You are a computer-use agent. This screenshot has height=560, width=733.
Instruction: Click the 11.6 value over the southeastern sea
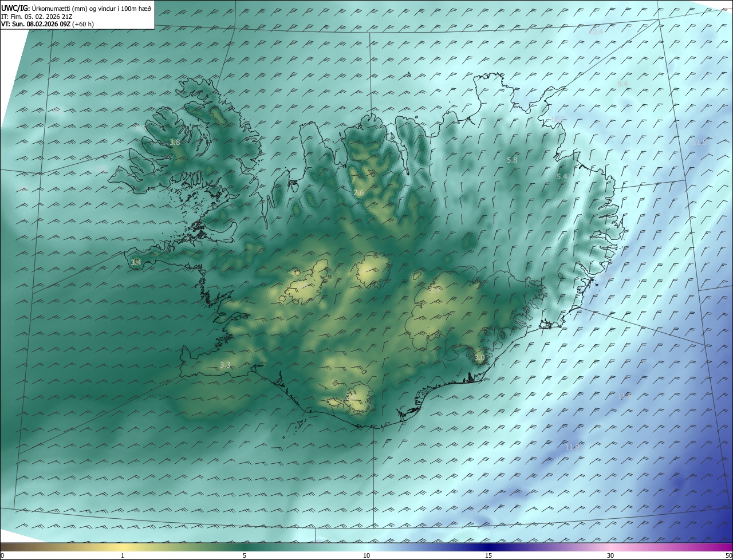click(625, 396)
